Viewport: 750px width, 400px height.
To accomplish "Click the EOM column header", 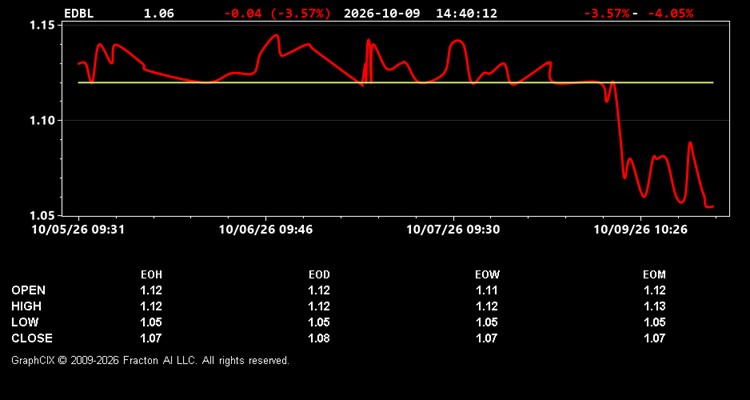I will click(654, 275).
